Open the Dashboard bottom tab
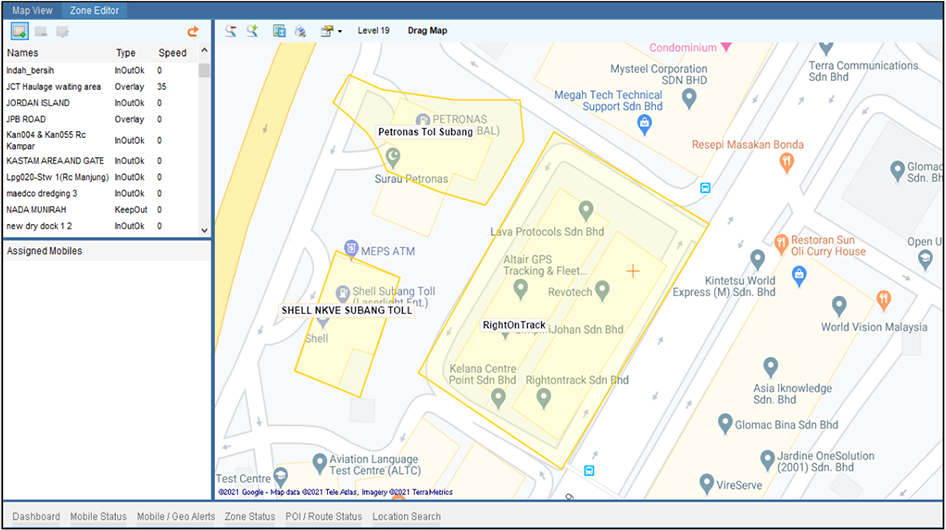 [36, 517]
